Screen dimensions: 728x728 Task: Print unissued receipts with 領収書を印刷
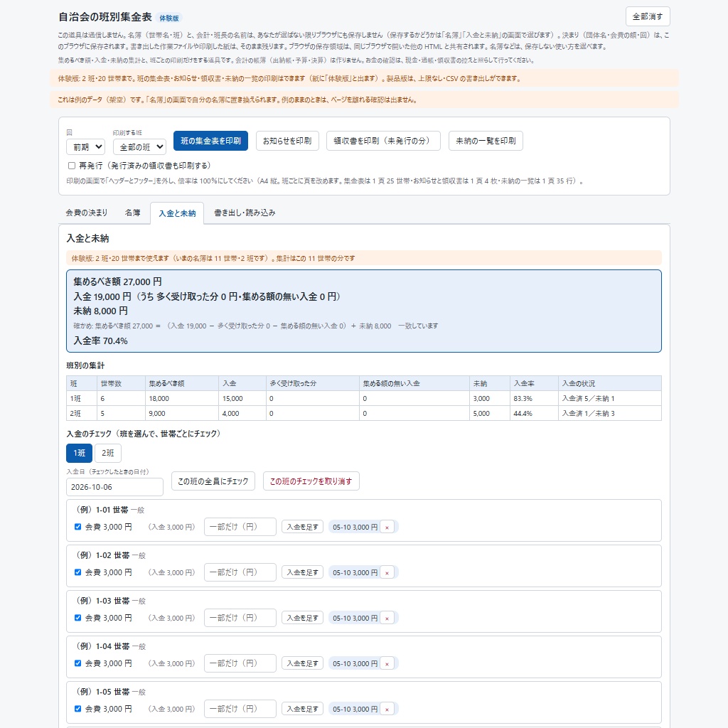tap(383, 141)
